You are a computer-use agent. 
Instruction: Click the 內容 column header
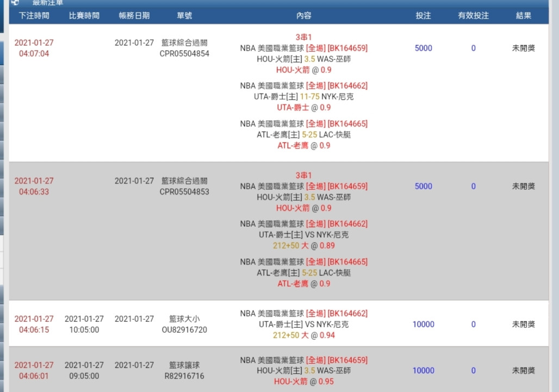point(304,16)
